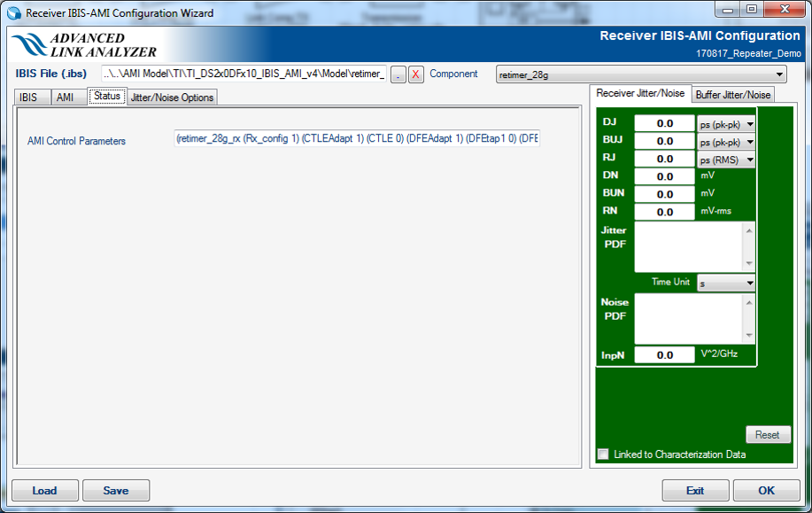Screen dimensions: 812x513
Task: Click inside the Jitter PDF text box
Action: 689,247
